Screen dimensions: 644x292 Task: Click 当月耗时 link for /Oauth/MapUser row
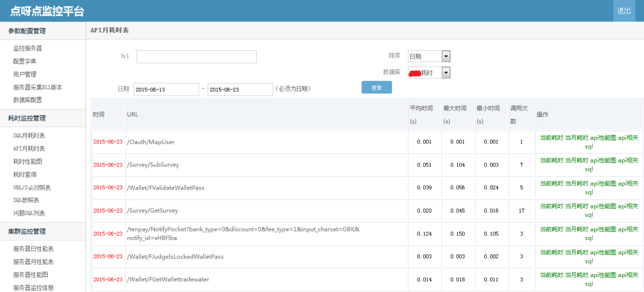coord(577,137)
